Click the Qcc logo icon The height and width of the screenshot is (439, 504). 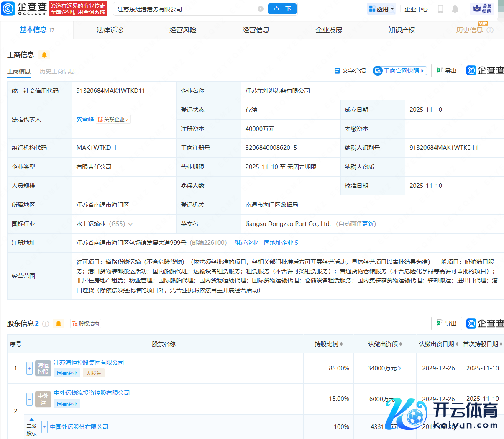point(8,9)
